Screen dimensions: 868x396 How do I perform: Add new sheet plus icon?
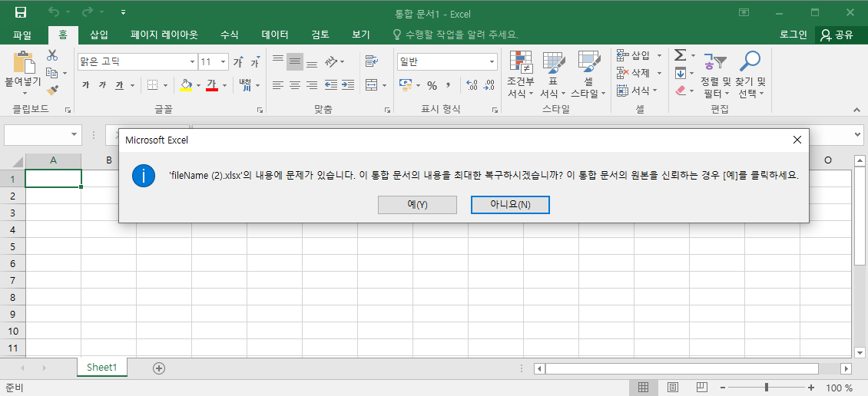[x=159, y=368]
